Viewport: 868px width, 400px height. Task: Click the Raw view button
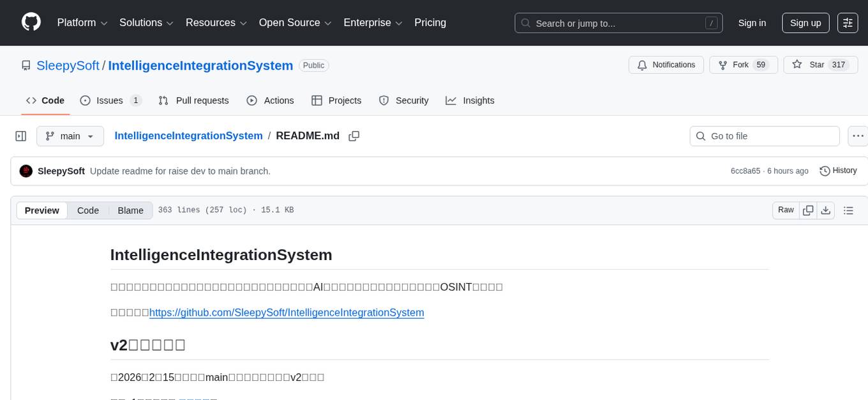[785, 210]
